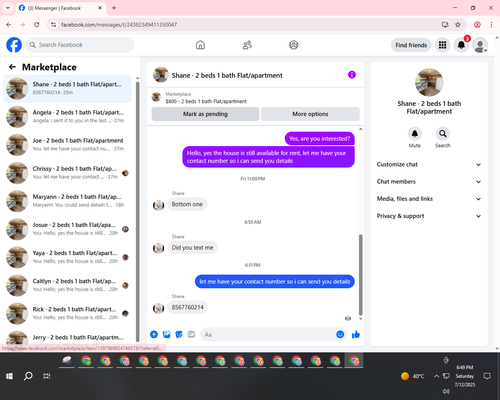
Task: Open the Jerry conversation
Action: point(67,337)
